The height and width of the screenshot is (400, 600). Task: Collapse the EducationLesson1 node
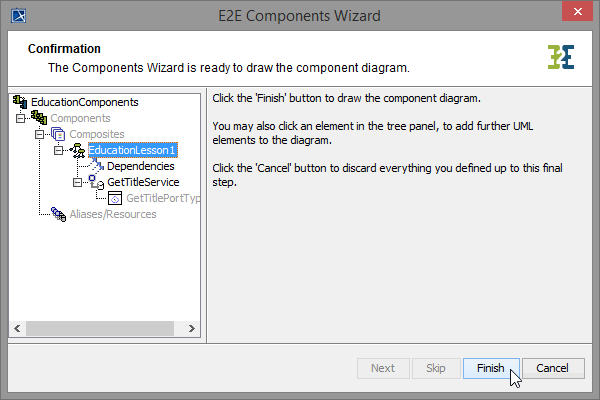tap(58, 150)
